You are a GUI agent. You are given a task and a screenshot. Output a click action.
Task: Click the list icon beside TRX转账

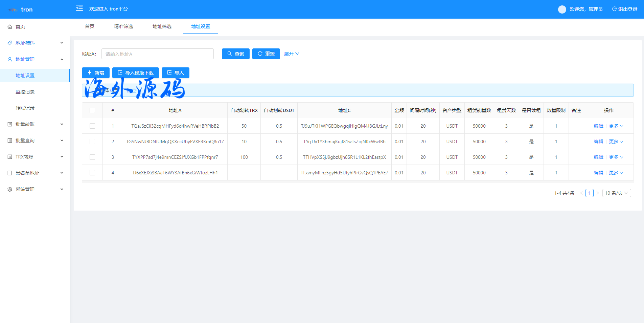[x=10, y=157]
